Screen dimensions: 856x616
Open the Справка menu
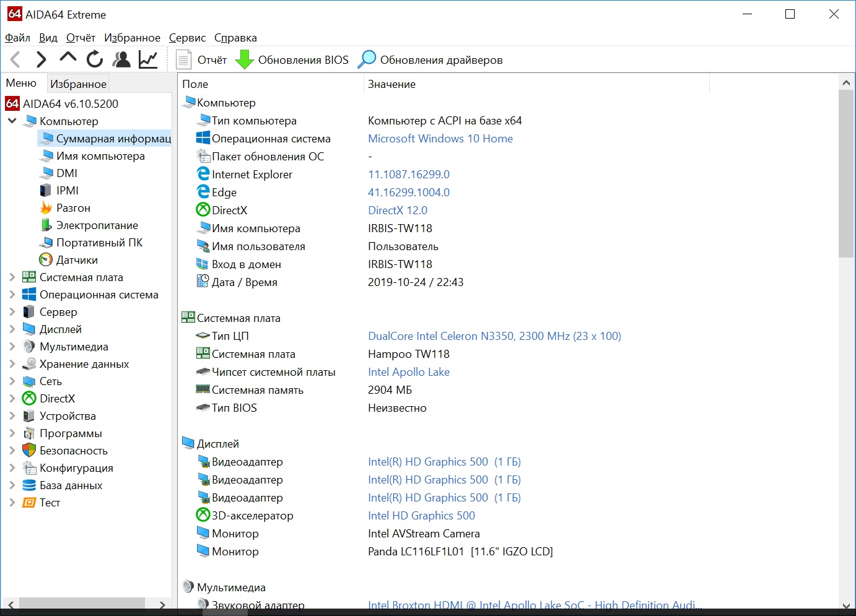(x=235, y=38)
